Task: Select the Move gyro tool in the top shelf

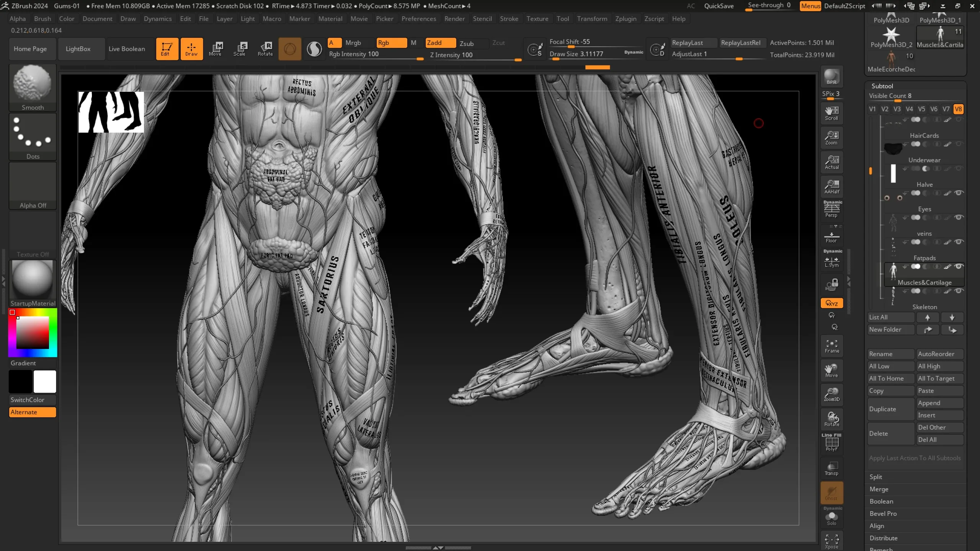Action: point(216,49)
